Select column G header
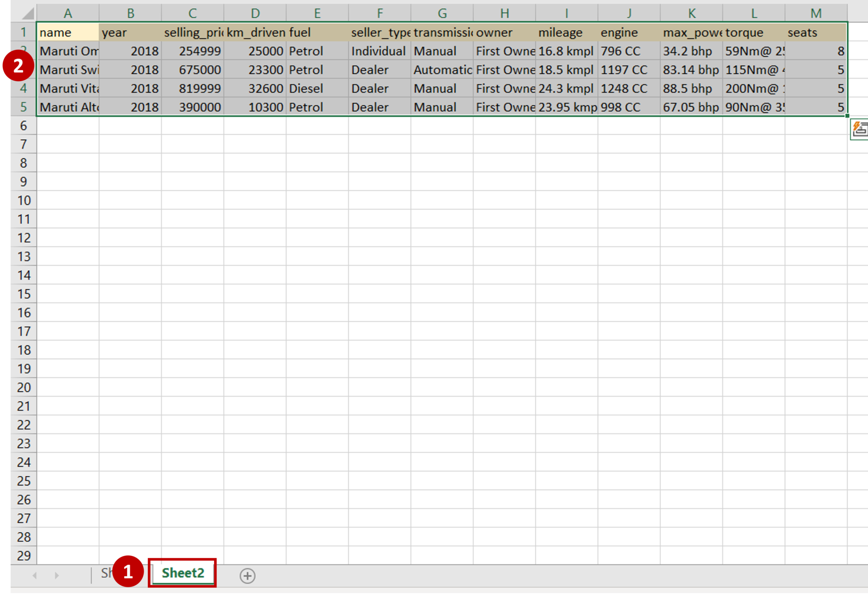The width and height of the screenshot is (868, 597). (442, 13)
